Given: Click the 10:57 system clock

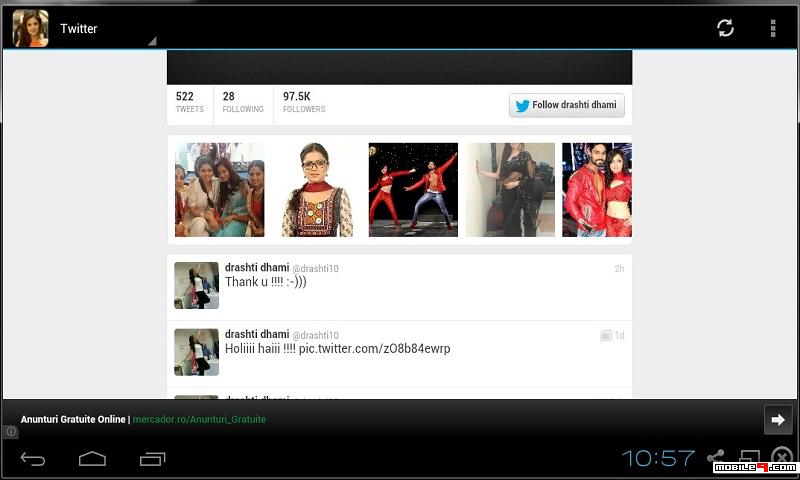Looking at the screenshot, I should click(x=658, y=458).
